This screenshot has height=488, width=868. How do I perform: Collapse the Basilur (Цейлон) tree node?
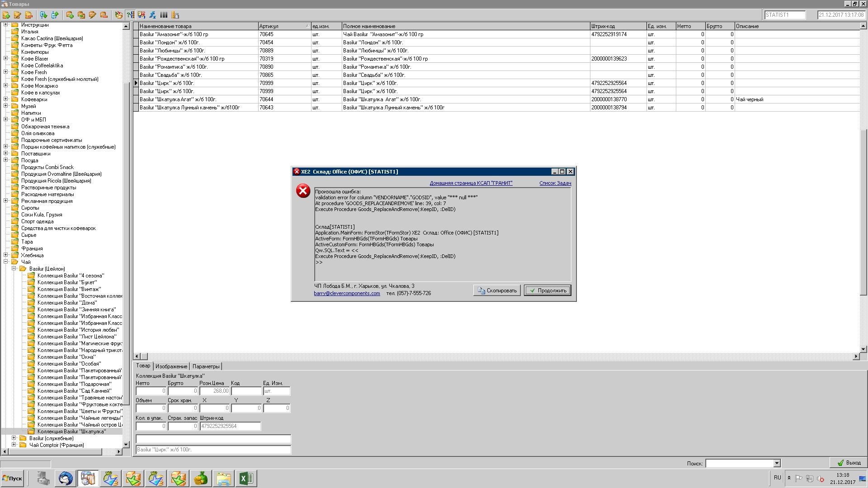[14, 268]
